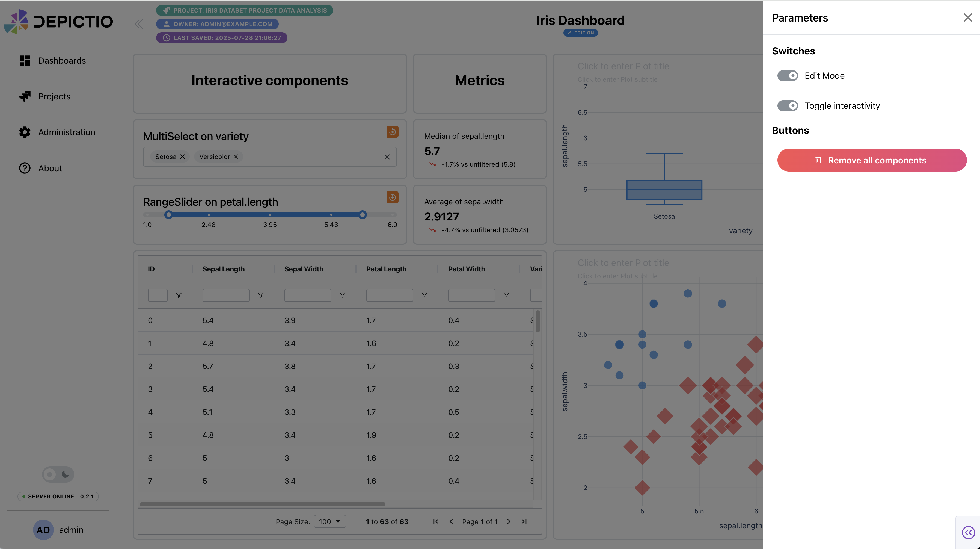Collapse the left navigation sidebar
The image size is (980, 549).
pos(138,23)
